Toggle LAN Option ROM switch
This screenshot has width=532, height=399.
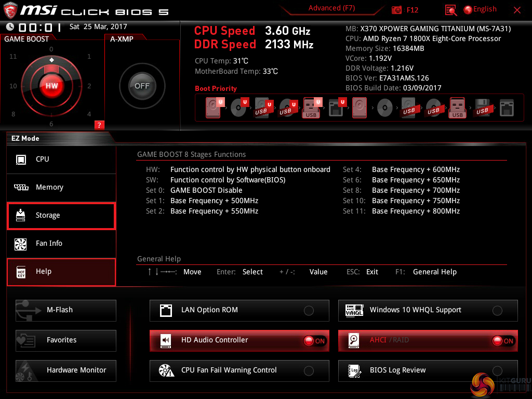pyautogui.click(x=309, y=311)
